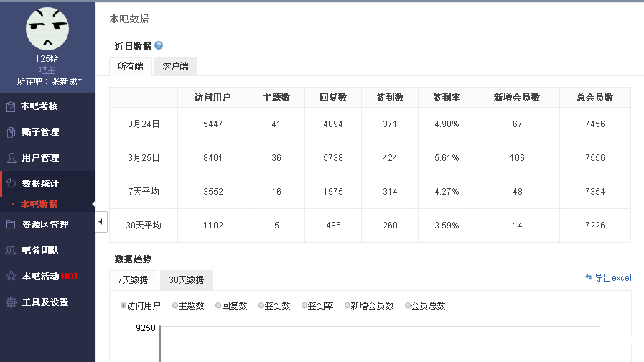The height and width of the screenshot is (362, 644).
Task: Click the 用户管理 person icon
Action: (x=11, y=158)
